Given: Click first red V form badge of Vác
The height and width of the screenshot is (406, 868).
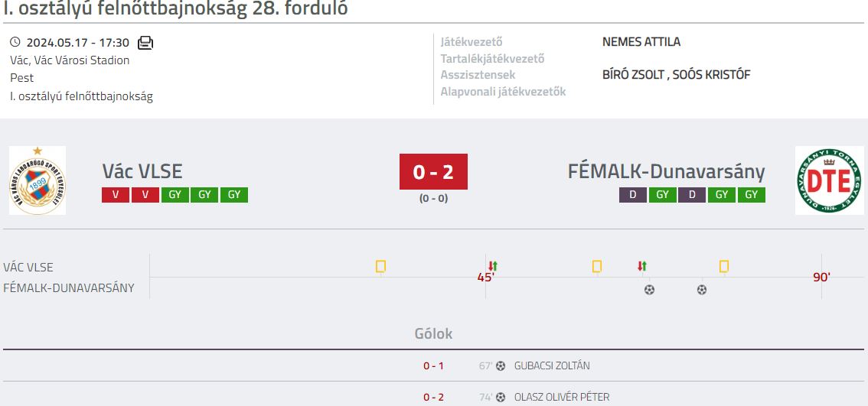Looking at the screenshot, I should point(116,195).
